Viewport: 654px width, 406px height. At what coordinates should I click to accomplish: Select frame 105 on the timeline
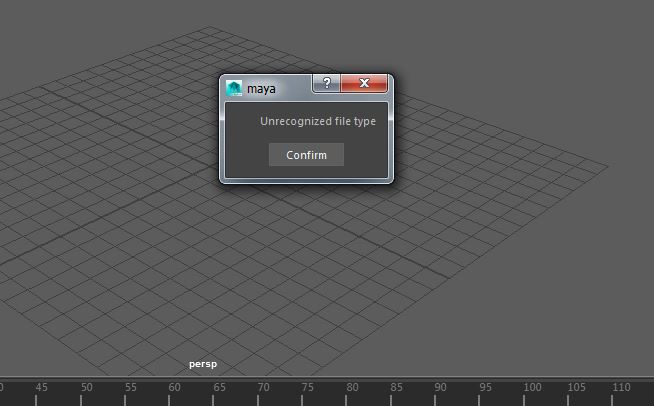[576, 388]
